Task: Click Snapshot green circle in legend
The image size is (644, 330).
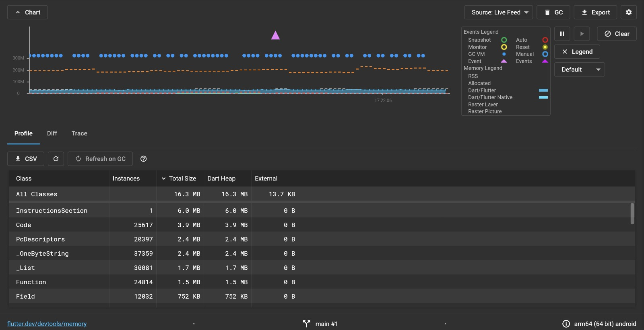Action: click(504, 40)
